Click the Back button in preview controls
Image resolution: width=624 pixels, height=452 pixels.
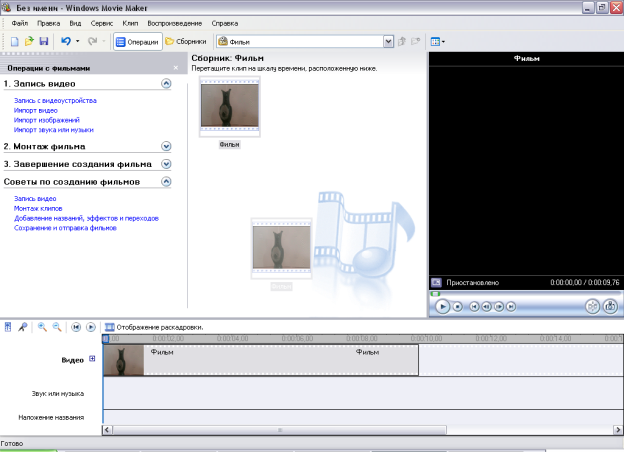[474, 306]
